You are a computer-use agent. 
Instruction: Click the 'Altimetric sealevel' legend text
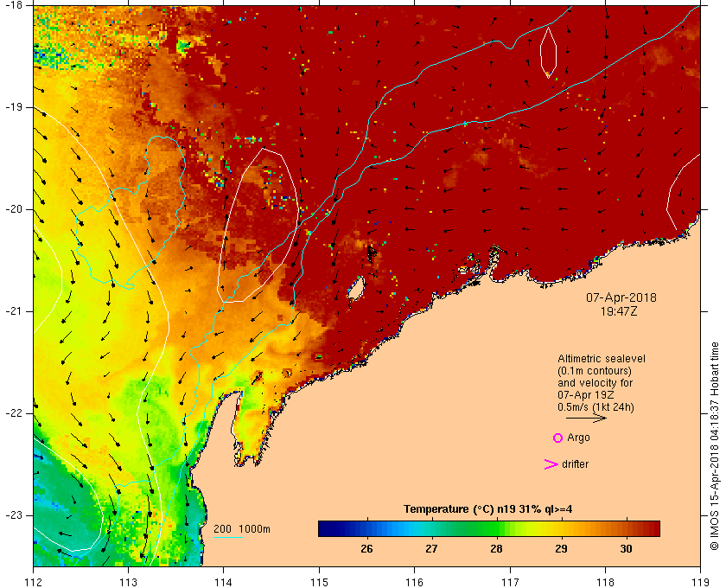tap(601, 359)
